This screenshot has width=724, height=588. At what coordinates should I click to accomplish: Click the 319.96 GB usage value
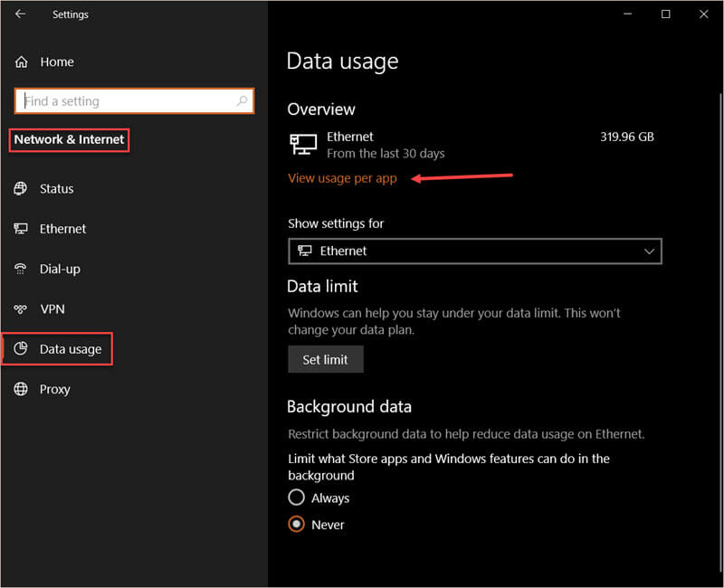(626, 137)
